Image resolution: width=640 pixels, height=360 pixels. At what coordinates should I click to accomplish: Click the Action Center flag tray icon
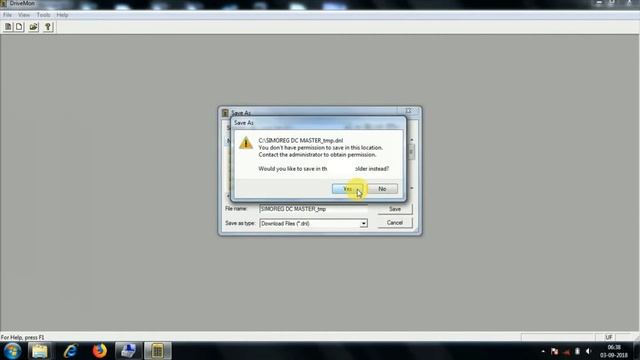[554, 351]
